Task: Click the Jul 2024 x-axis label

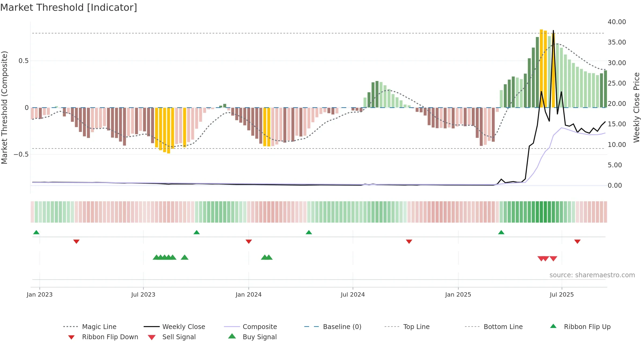Action: [353, 294]
